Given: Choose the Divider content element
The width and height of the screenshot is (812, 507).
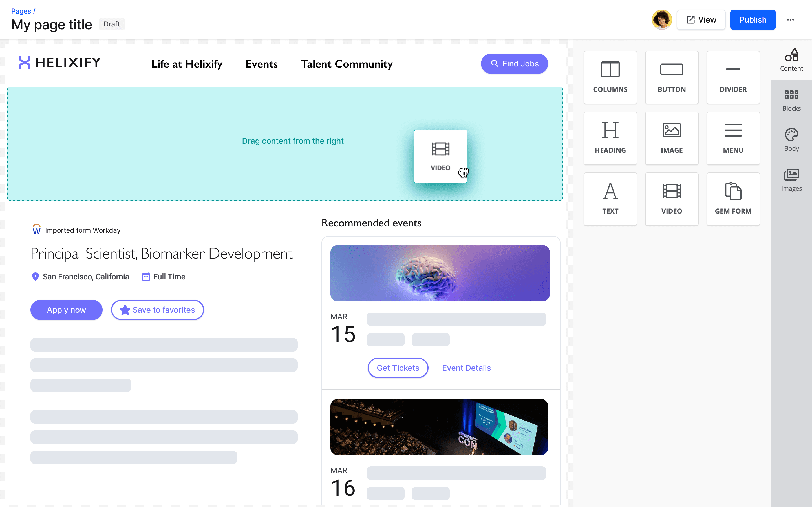Looking at the screenshot, I should 733,77.
